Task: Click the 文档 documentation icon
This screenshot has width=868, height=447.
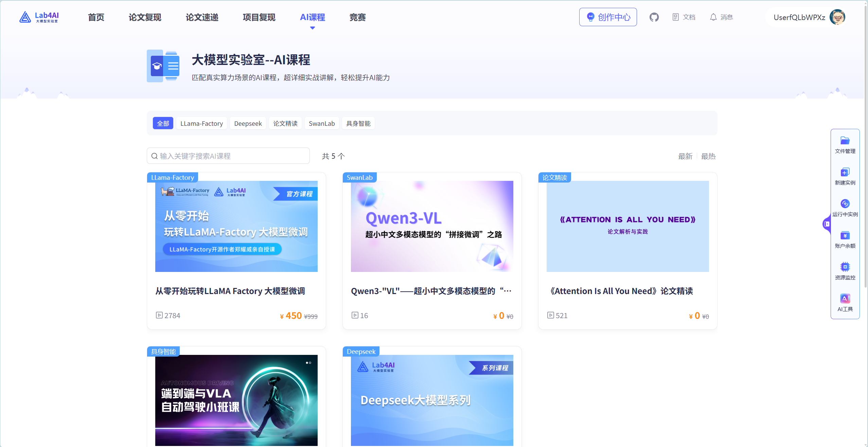Action: tap(676, 17)
